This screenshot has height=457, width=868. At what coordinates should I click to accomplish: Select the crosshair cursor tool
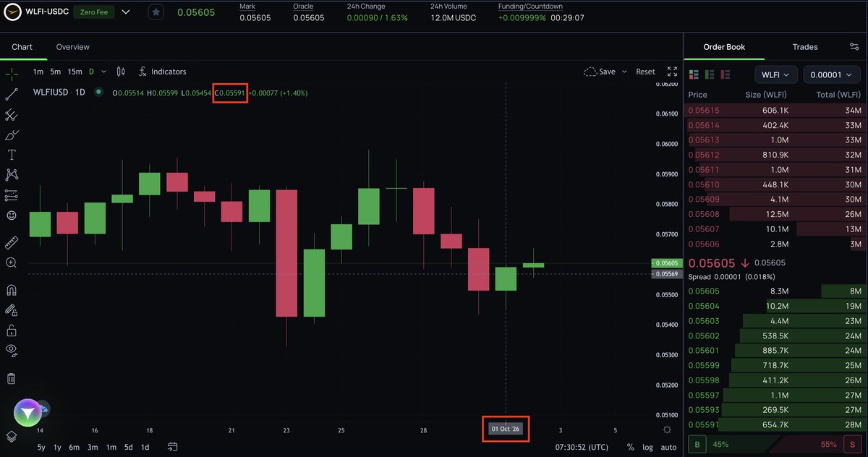[12, 74]
